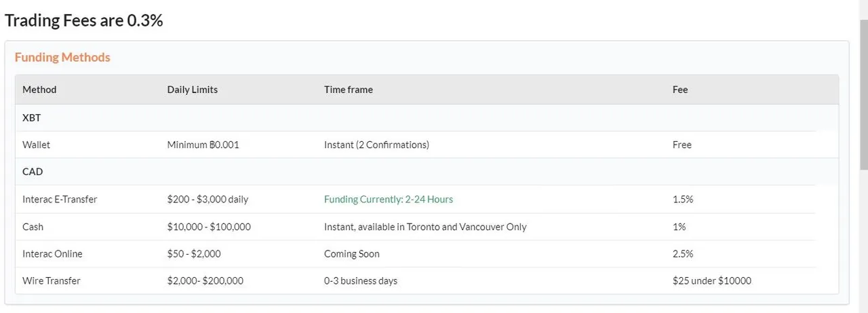Select the Cash funding method
This screenshot has height=313, width=868.
[x=33, y=227]
